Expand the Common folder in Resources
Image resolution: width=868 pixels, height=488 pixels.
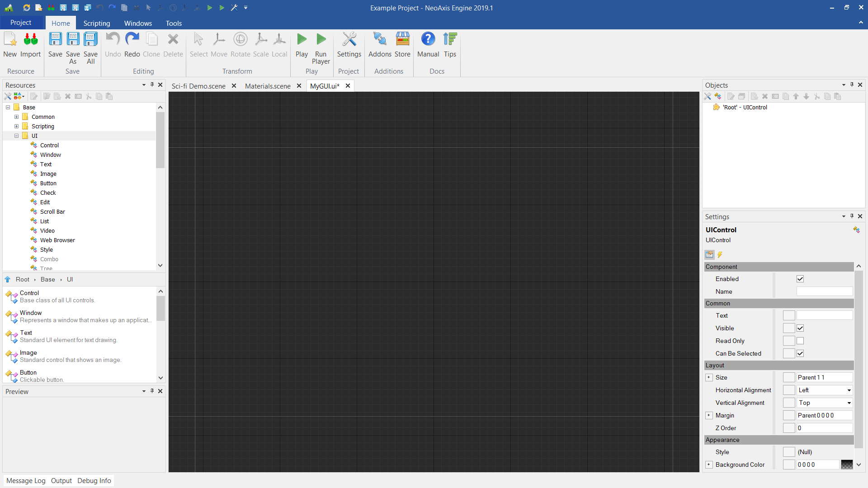pos(16,117)
